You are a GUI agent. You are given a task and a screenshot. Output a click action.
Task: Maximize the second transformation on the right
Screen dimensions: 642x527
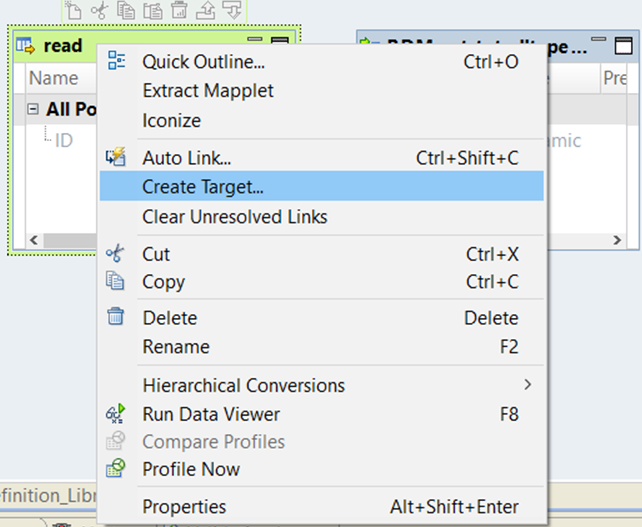pos(624,45)
